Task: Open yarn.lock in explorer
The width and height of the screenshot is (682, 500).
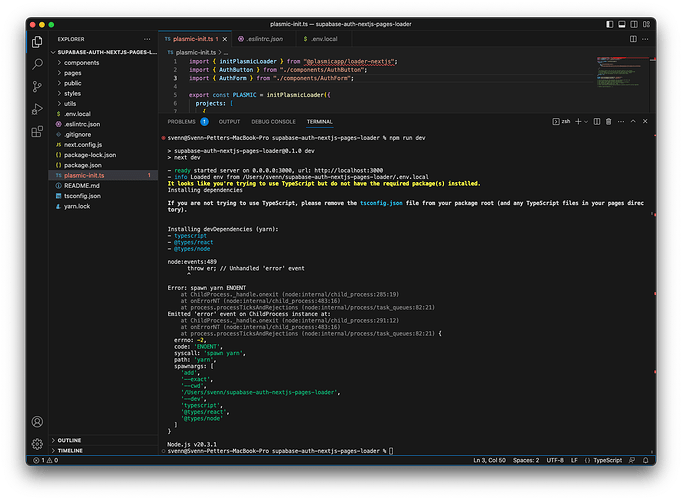Action: pos(103,206)
